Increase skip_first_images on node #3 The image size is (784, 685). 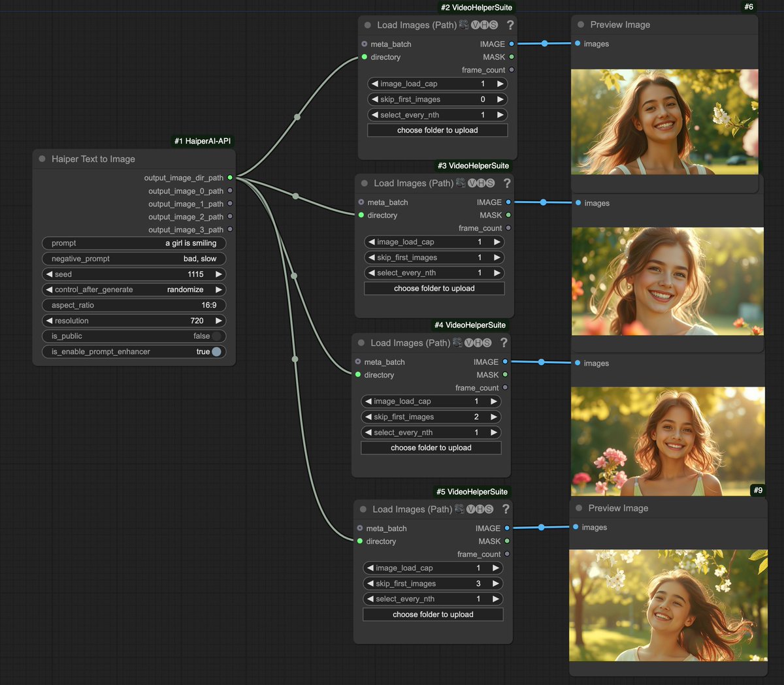point(497,257)
